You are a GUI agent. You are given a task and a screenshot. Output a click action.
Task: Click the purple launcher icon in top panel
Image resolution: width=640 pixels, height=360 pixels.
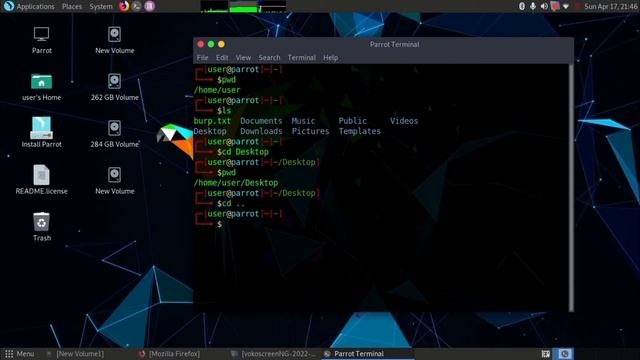tap(150, 6)
